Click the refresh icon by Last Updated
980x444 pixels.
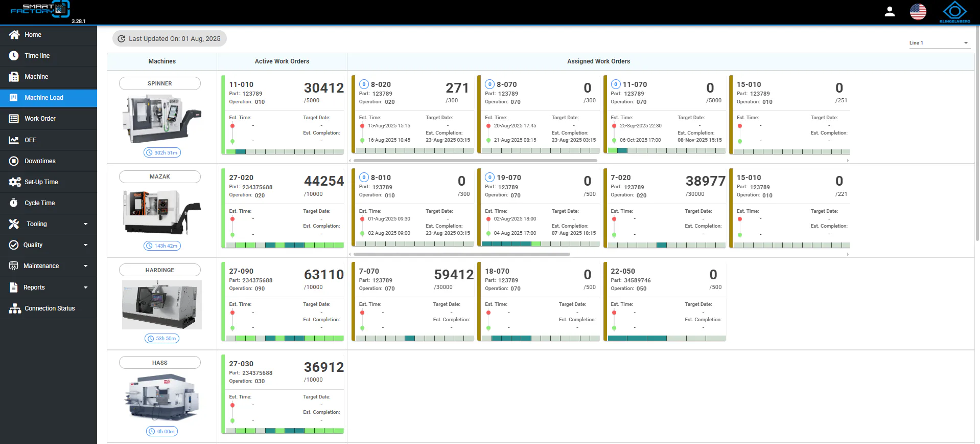click(122, 39)
